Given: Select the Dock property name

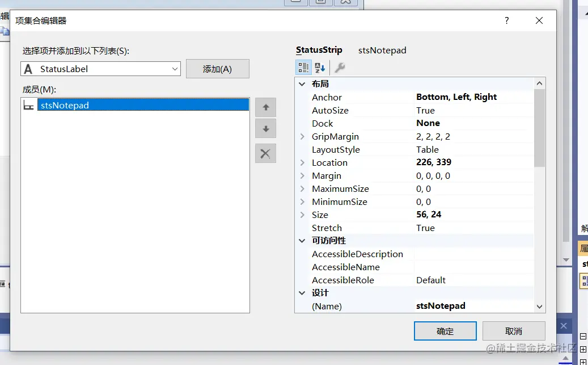Looking at the screenshot, I should tap(323, 124).
